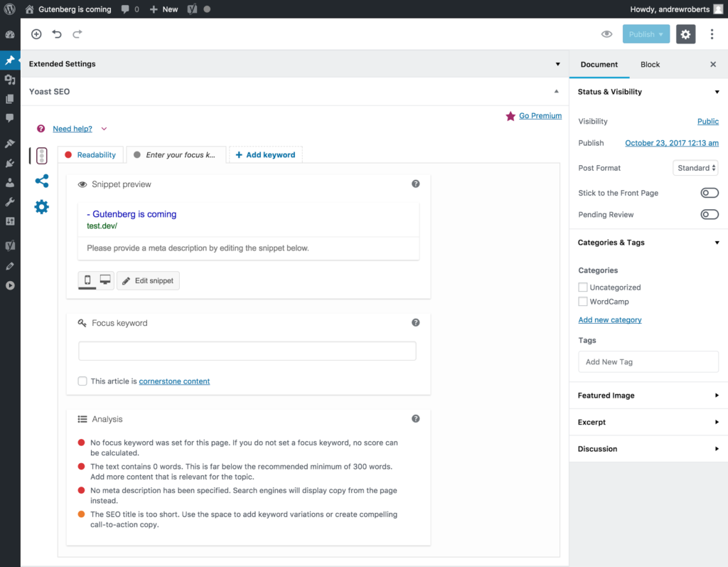728x567 pixels.
Task: Click the Yoast icon in admin bar
Action: 192,9
